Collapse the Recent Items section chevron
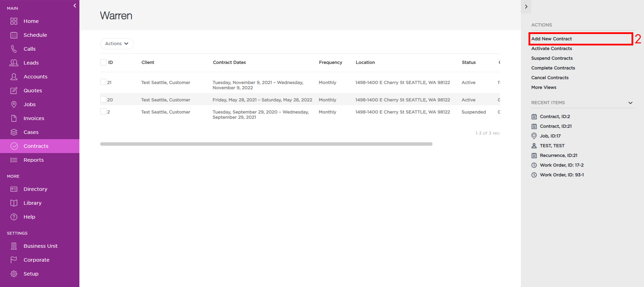Viewport: 644px width, 287px height. click(x=630, y=103)
